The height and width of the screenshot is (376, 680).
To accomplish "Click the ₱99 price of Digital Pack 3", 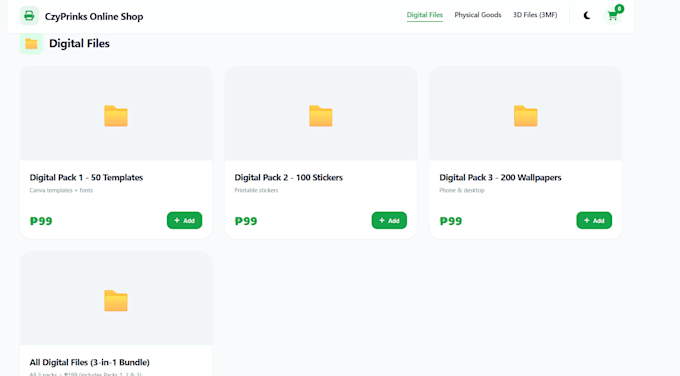I will click(451, 221).
